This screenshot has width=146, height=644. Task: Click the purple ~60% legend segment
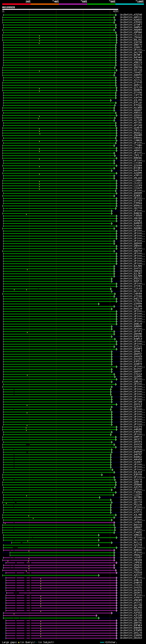(x=73, y=4)
